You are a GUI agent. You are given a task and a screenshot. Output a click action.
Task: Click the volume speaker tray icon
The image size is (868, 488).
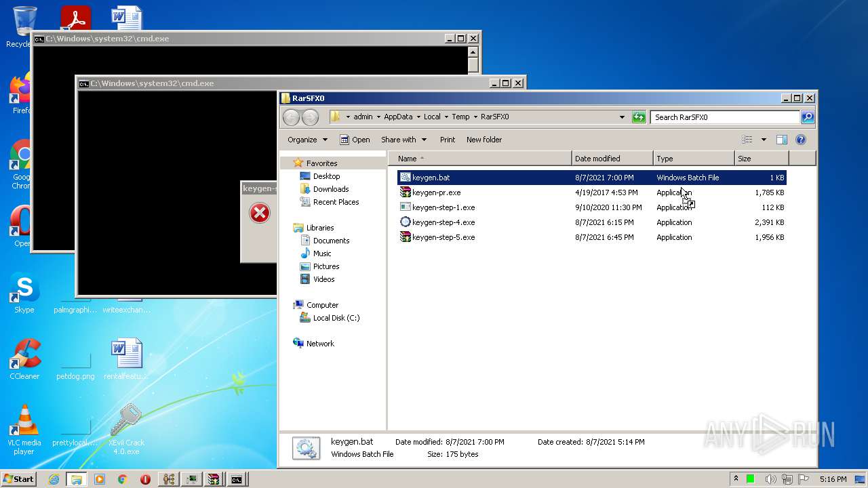771,479
